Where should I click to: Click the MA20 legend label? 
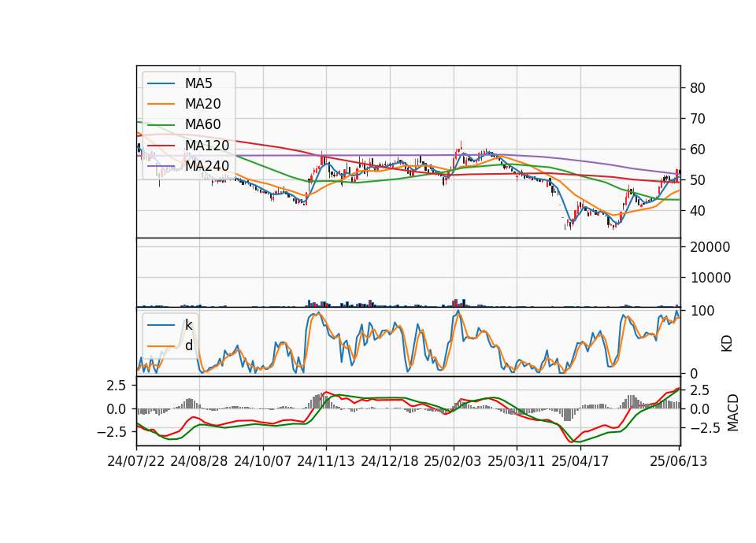(202, 104)
